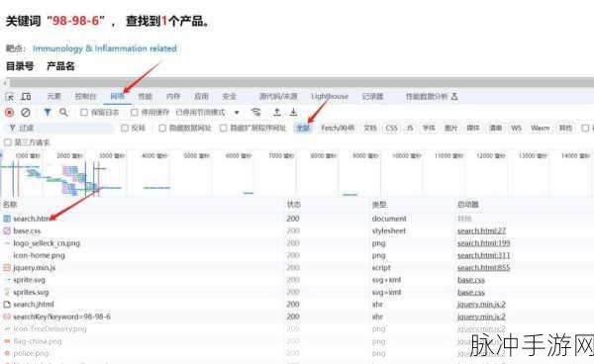This screenshot has width=594, height=364.
Task: Filter requests by 字体
Action: (429, 129)
